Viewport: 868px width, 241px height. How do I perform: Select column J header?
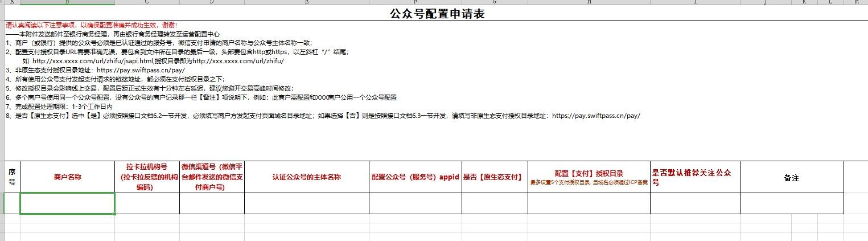[x=766, y=2]
